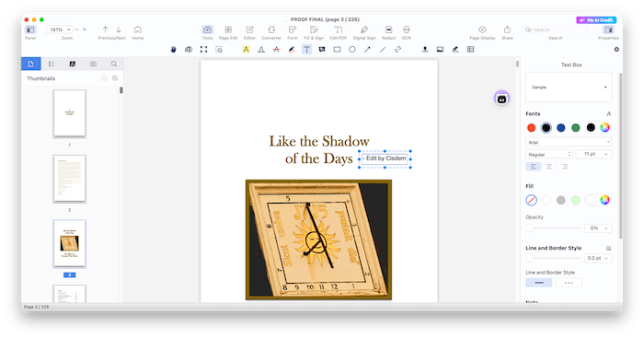The width and height of the screenshot is (644, 339).
Task: Select the 'Edit by Cisdem' text box
Action: 385,158
